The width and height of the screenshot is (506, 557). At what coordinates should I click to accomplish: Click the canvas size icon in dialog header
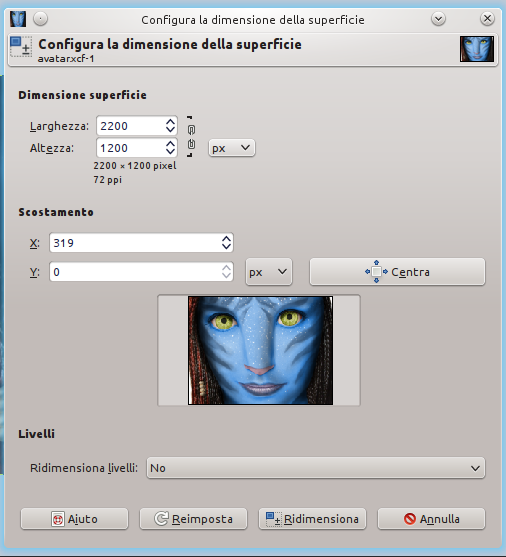(21, 47)
